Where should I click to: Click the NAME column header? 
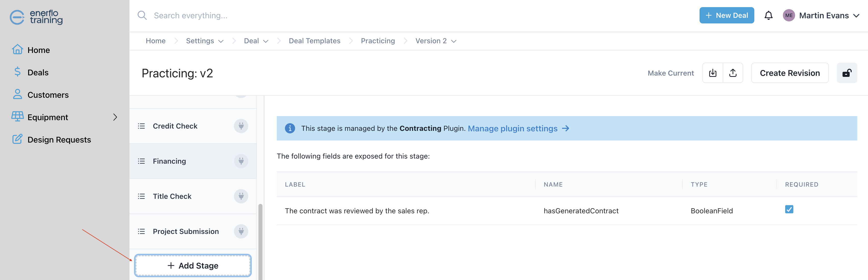pyautogui.click(x=553, y=185)
